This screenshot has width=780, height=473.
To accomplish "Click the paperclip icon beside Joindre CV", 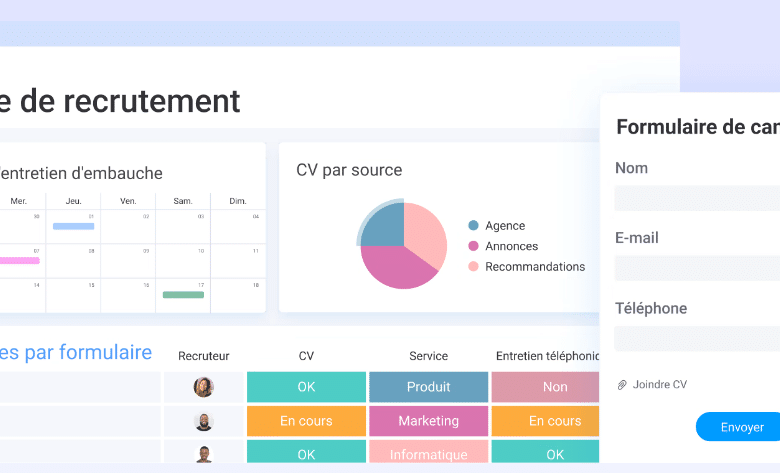I will 621,385.
